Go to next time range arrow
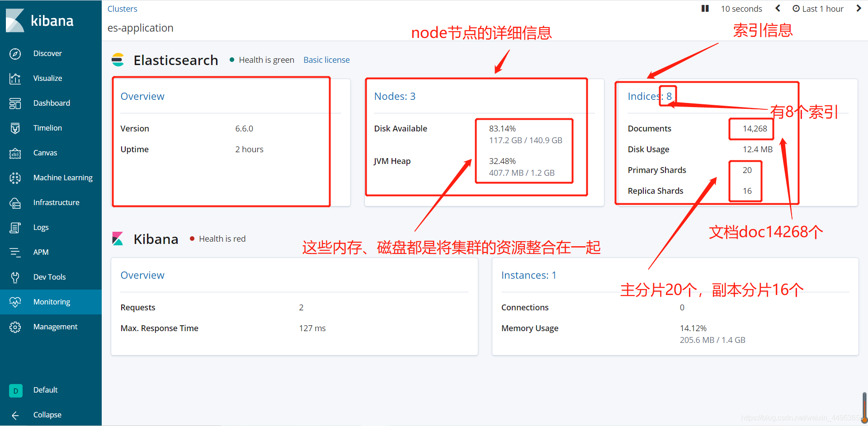Viewport: 868px width, 426px height. 859,9
